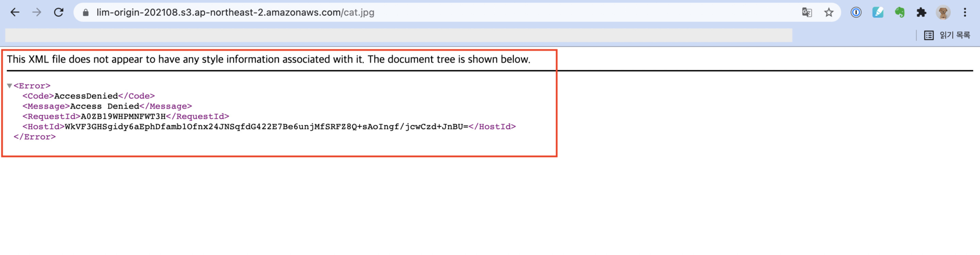The image size is (980, 255).
Task: Reload the current page
Action: (x=59, y=12)
